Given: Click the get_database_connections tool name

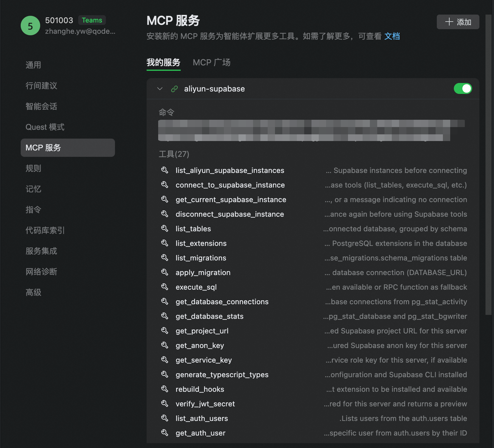Looking at the screenshot, I should point(222,302).
